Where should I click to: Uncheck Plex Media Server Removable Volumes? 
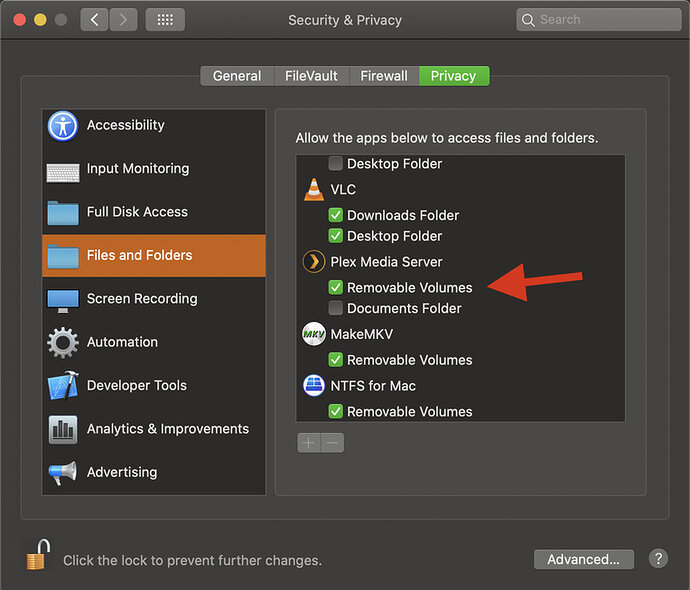coord(336,288)
